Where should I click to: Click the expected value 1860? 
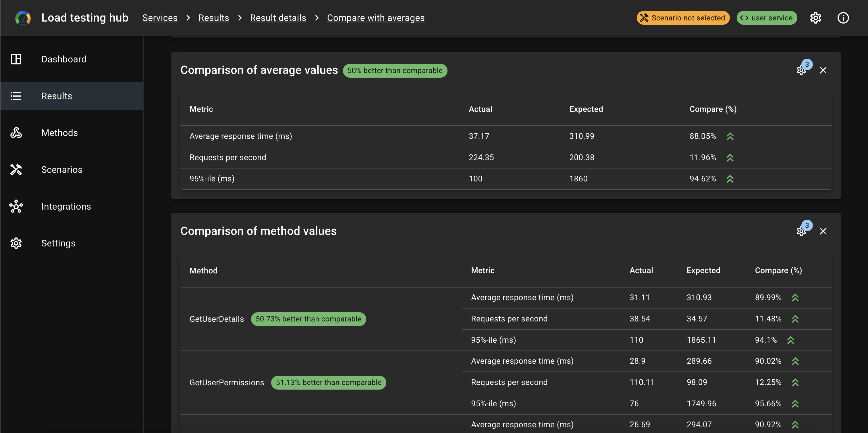[x=578, y=178]
